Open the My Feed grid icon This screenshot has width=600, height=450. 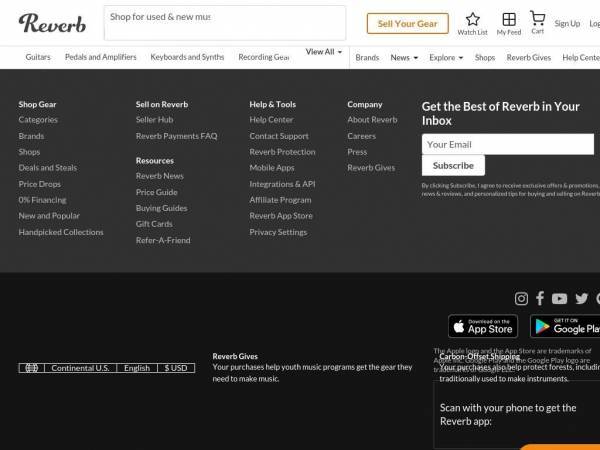click(x=509, y=19)
